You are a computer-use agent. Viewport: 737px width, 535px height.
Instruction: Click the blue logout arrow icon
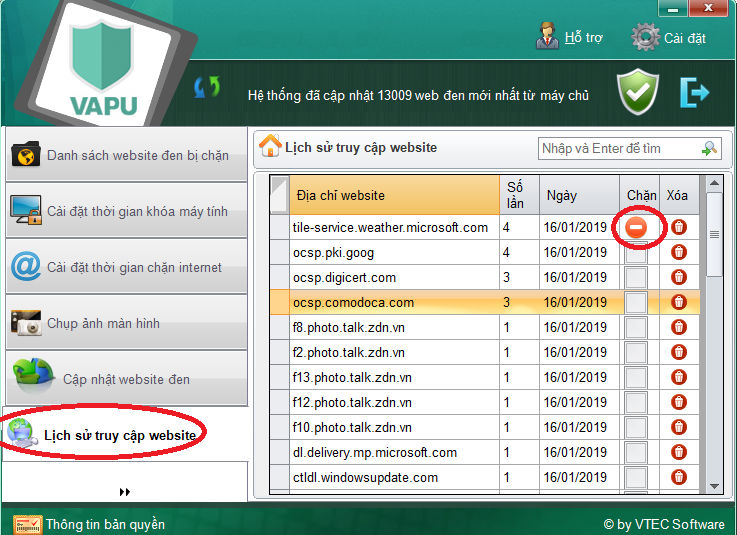click(x=694, y=93)
